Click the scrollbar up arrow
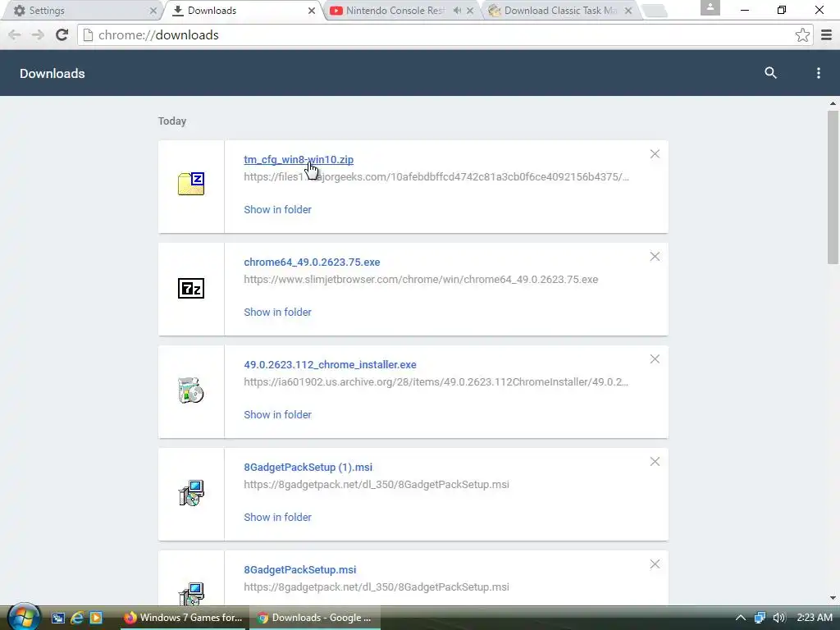 tap(833, 103)
